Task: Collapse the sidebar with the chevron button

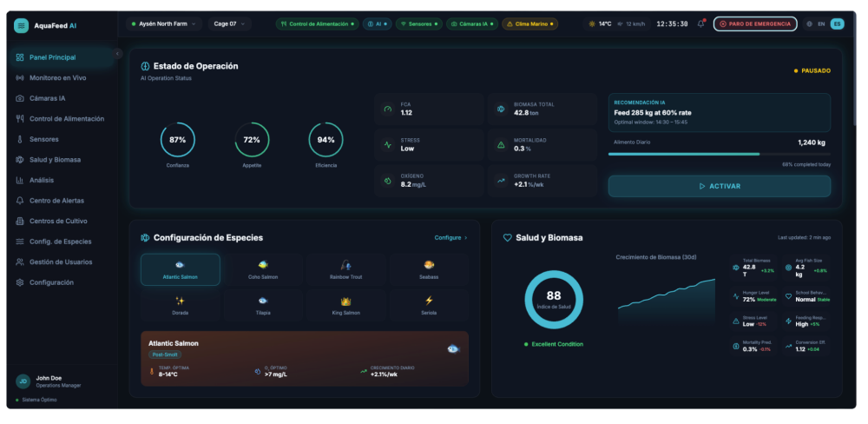Action: (117, 53)
